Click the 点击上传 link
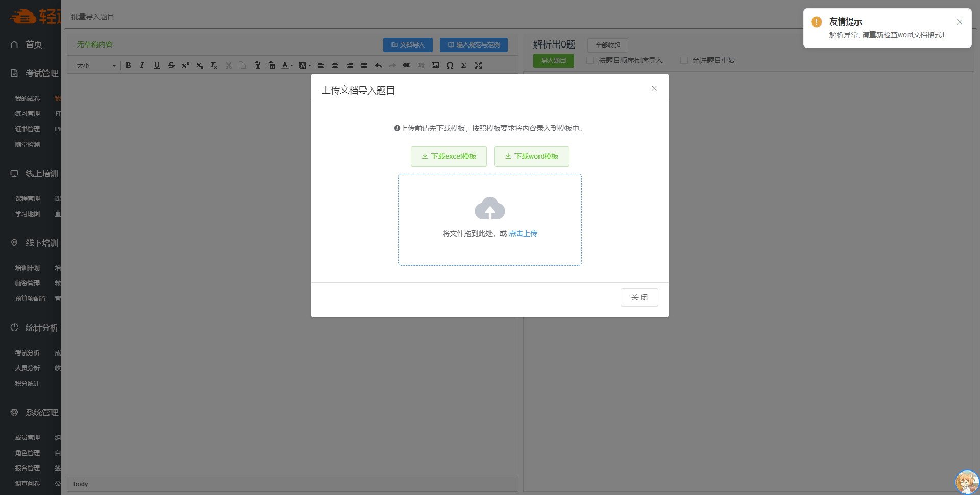The width and height of the screenshot is (980, 495). tap(523, 233)
